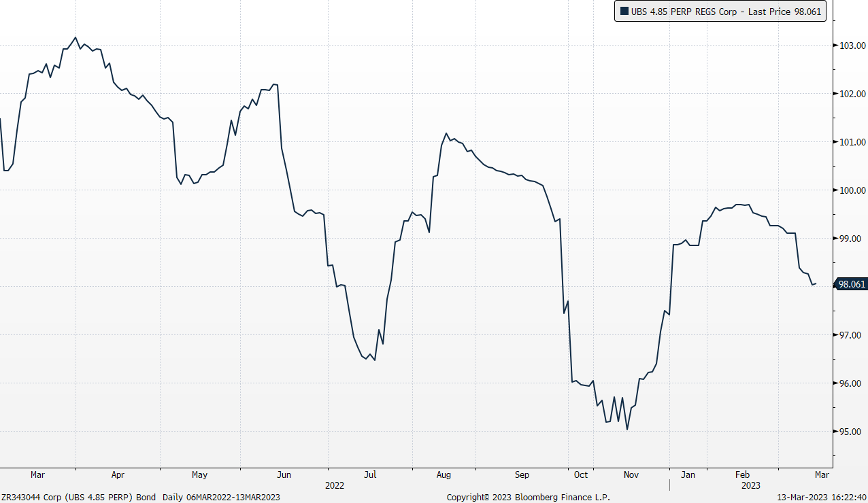868x503 pixels.
Task: Click the last price tag 98.061 on the axis
Action: 852,284
